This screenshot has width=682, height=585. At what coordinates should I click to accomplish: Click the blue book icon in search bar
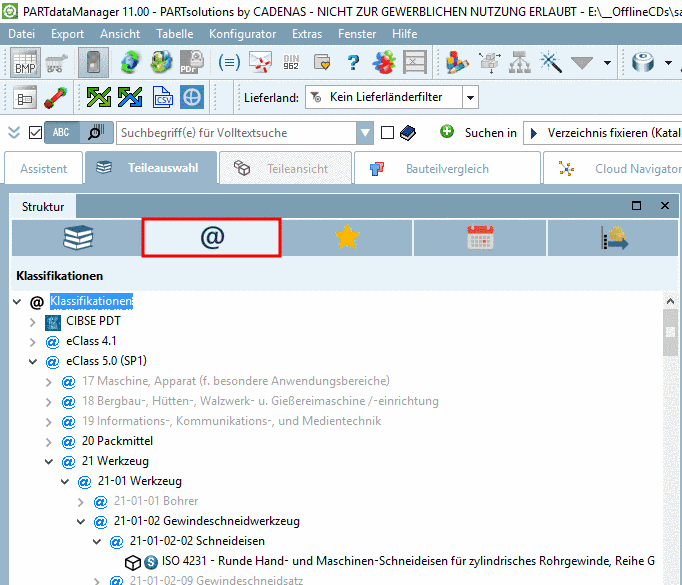tap(408, 133)
